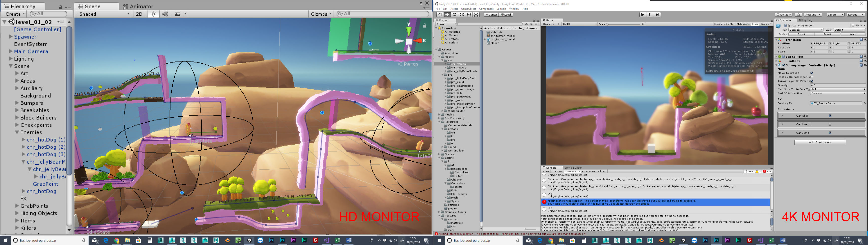Open the Collab dropdown
This screenshot has height=245, width=868.
pyautogui.click(x=784, y=15)
